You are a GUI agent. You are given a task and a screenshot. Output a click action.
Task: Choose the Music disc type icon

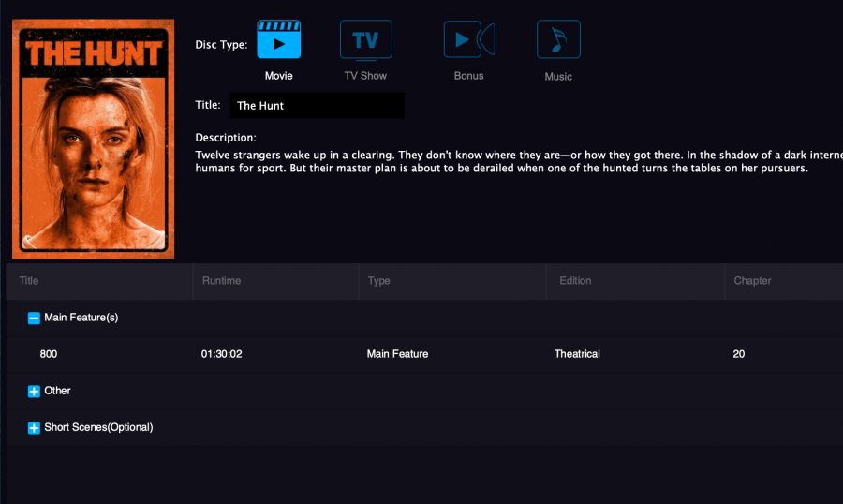558,39
